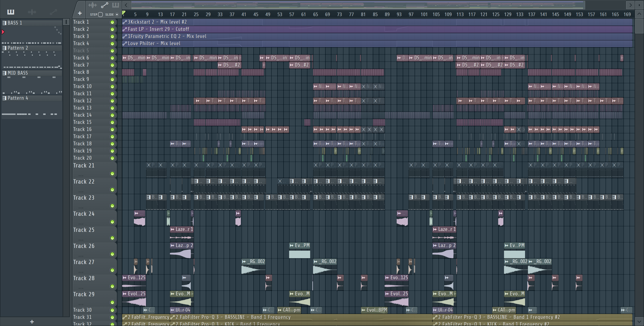Show patterns in the picker panel

[11, 12]
